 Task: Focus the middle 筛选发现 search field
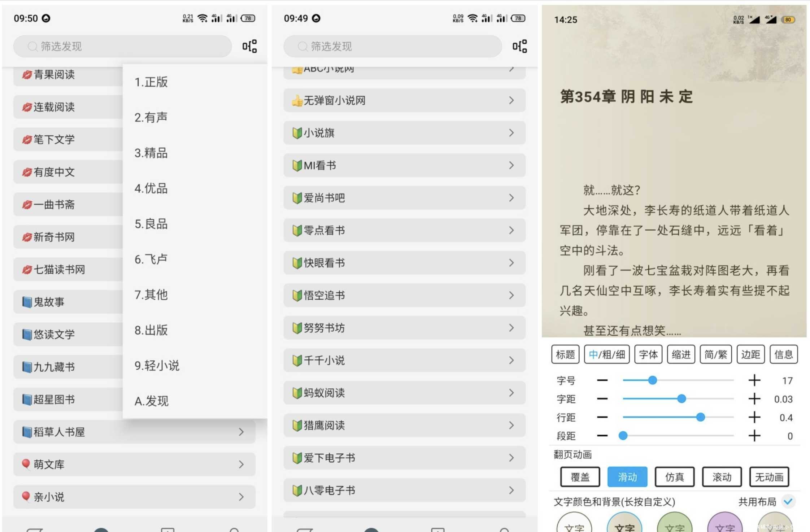point(392,46)
